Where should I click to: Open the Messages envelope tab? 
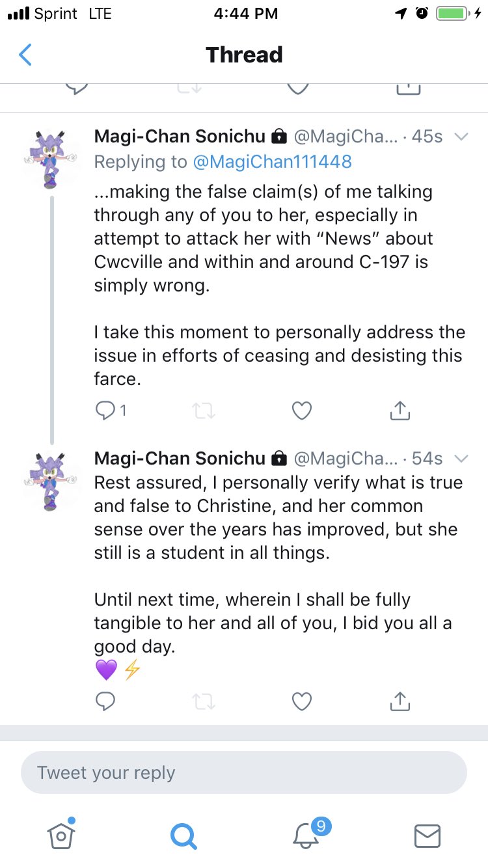pos(427,835)
